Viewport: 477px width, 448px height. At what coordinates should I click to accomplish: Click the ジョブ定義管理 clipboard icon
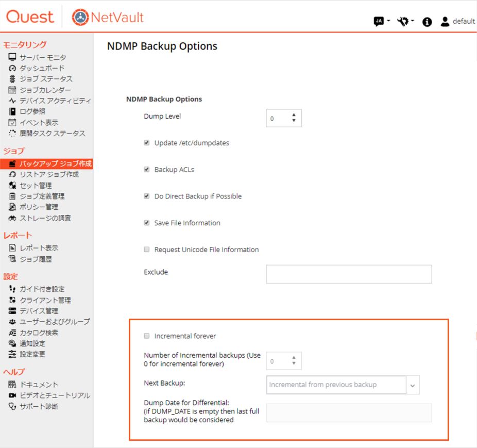12,196
